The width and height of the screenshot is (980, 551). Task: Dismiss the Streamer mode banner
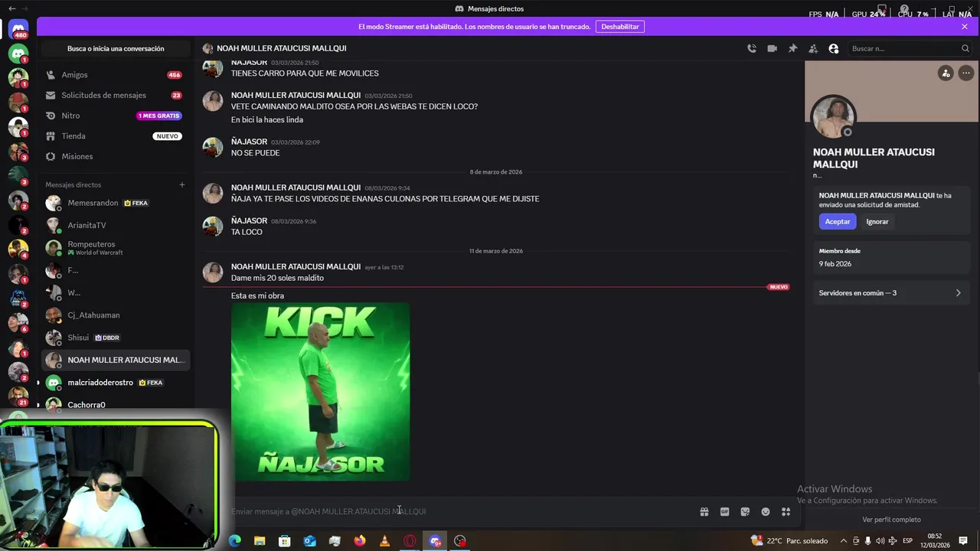pyautogui.click(x=965, y=27)
